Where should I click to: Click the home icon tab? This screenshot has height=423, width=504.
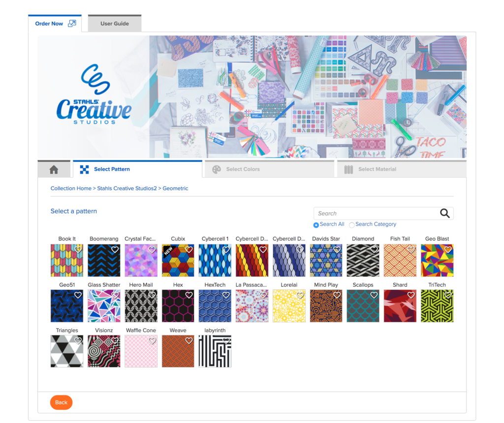point(54,169)
